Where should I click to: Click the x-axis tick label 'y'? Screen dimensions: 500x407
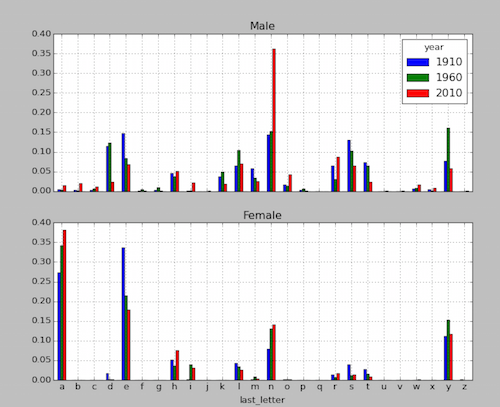pos(448,388)
